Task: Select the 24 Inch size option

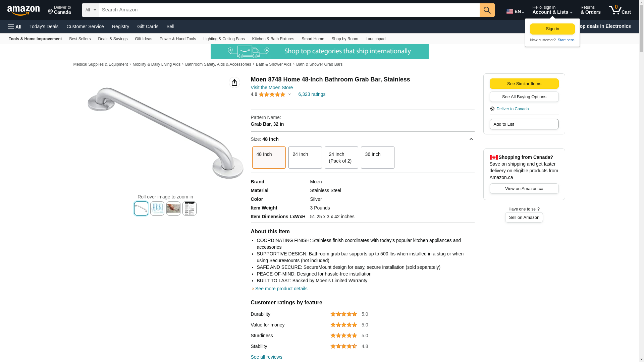Action: coord(305,158)
